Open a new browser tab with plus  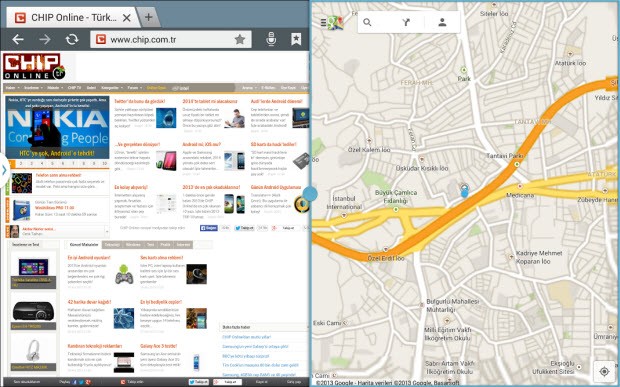coord(149,17)
